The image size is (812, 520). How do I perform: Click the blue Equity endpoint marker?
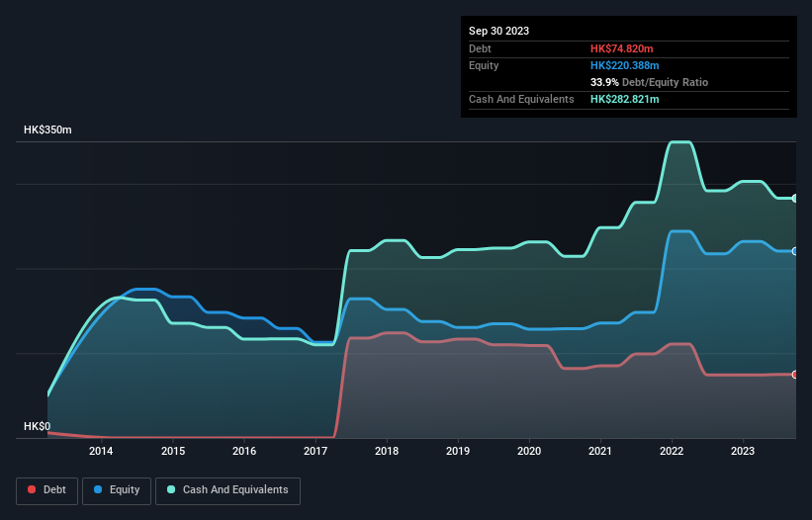click(x=795, y=251)
